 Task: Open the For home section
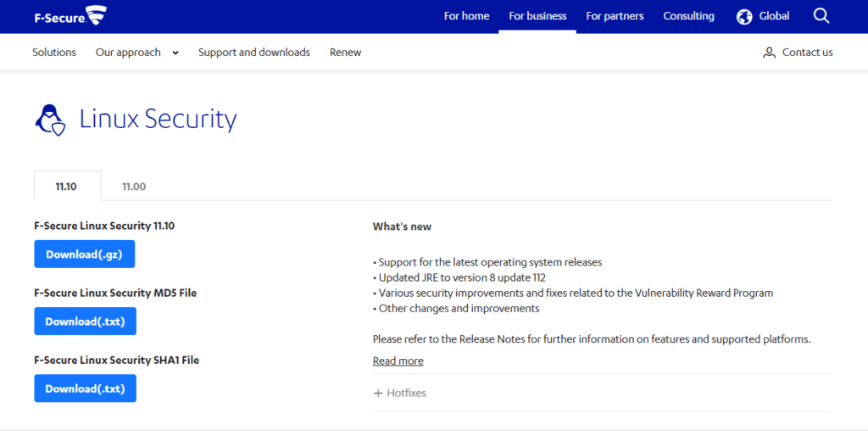(x=467, y=16)
